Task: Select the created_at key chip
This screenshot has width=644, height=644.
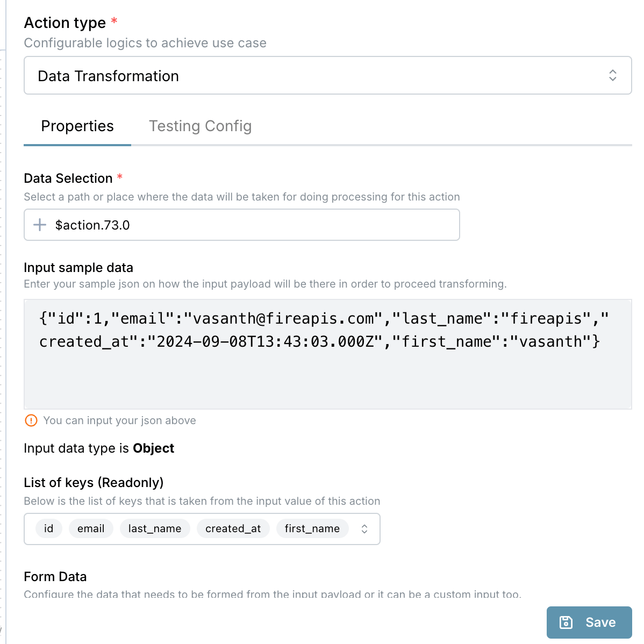Action: [233, 528]
